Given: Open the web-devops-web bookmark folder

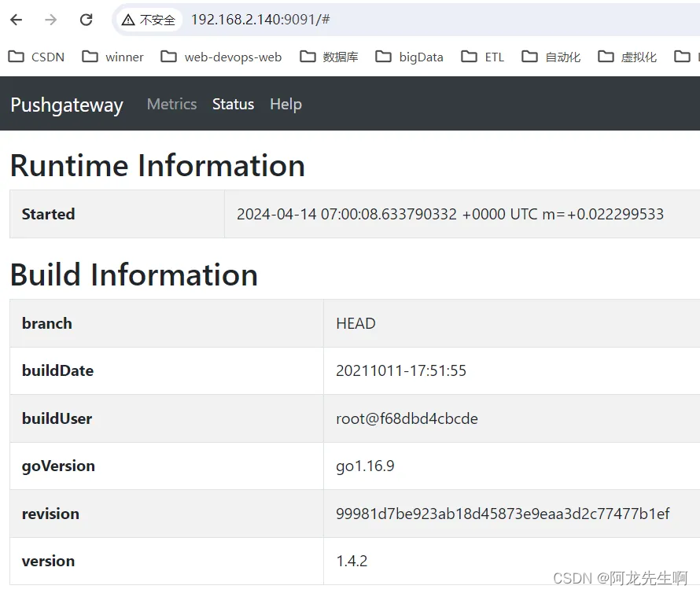Looking at the screenshot, I should 222,57.
